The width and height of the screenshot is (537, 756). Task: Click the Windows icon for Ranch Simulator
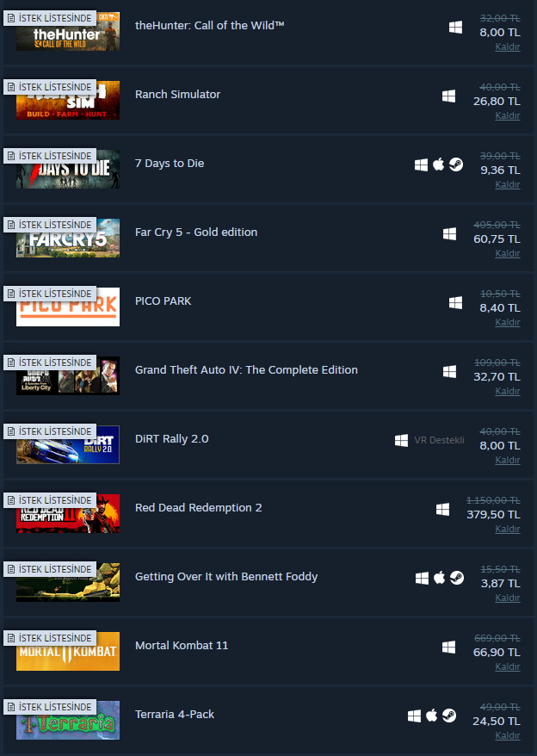(x=448, y=96)
